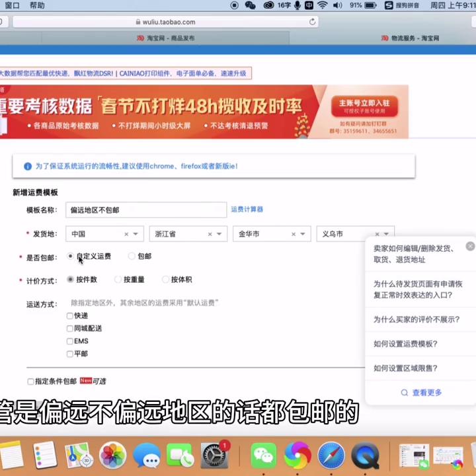This screenshot has width=476, height=476.
Task: Click the wuliu.taobao.com address bar
Action: [x=165, y=22]
